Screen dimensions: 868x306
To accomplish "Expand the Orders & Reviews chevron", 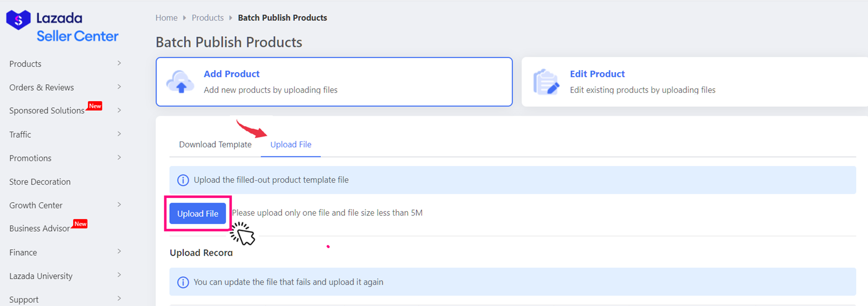I will [x=119, y=87].
